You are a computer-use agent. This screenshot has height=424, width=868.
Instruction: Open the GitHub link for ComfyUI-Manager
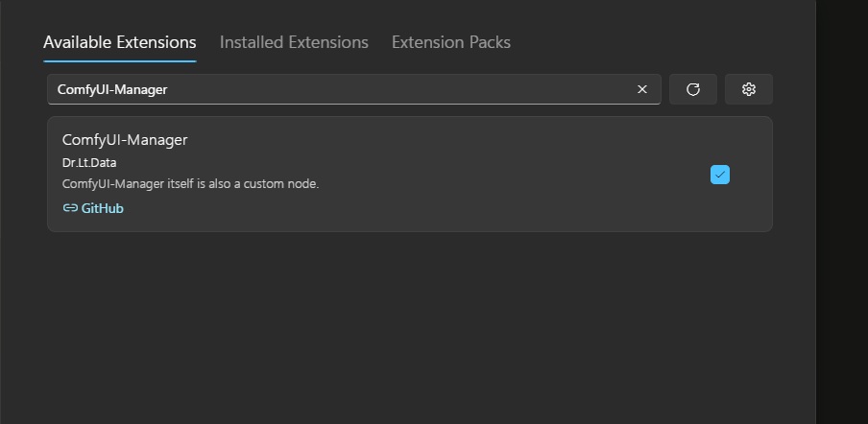click(x=103, y=208)
